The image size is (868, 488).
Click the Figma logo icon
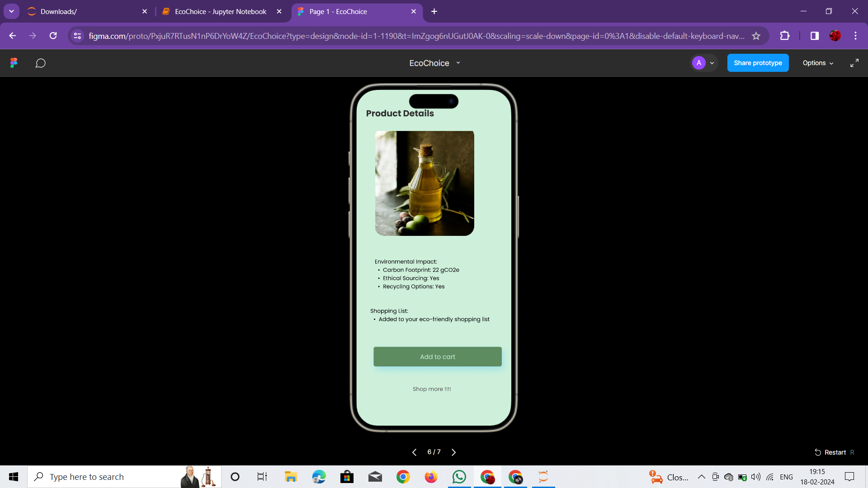point(14,63)
